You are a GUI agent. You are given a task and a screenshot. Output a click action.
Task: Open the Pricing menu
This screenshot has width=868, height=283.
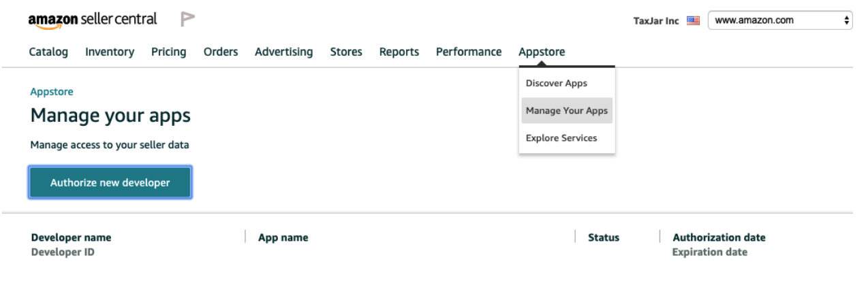point(169,52)
